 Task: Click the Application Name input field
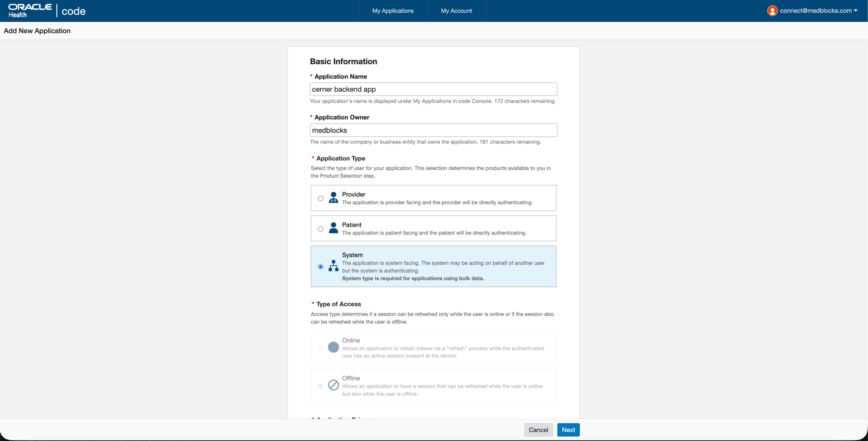point(434,89)
